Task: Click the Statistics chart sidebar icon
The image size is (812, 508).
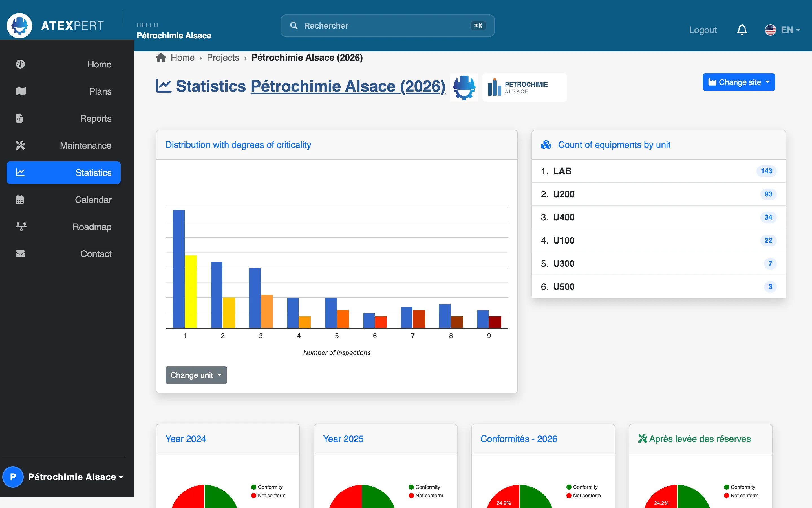Action: (20, 172)
